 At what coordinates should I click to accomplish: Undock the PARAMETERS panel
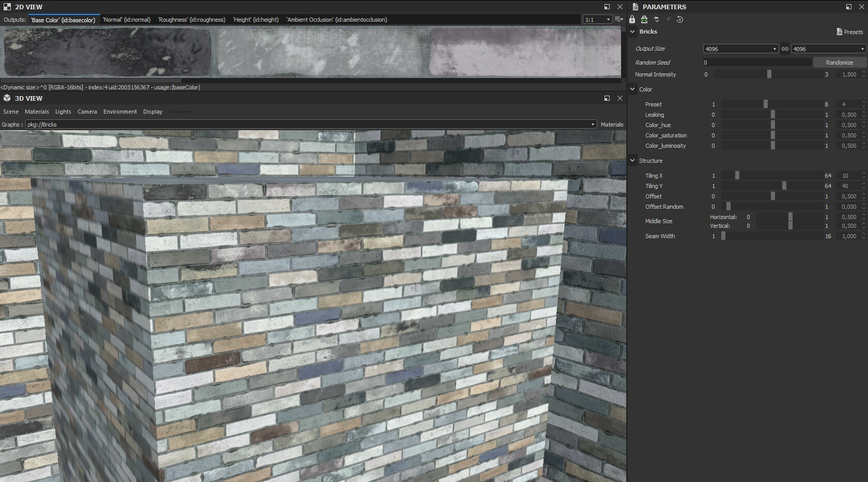click(x=848, y=7)
